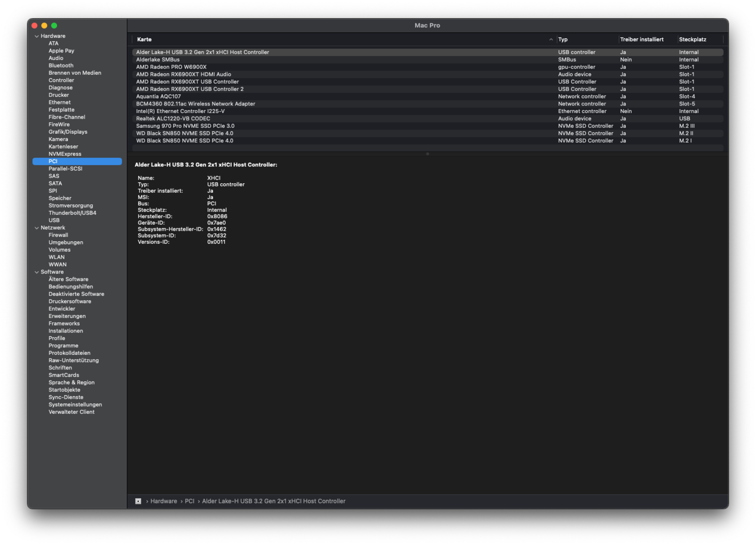Click the Karte column header
Viewport: 756px width, 545px height.
pyautogui.click(x=144, y=39)
